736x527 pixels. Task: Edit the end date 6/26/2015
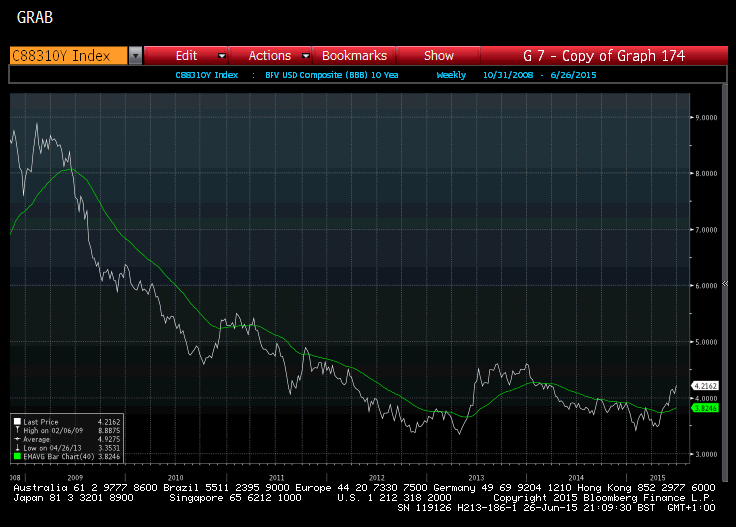[x=573, y=75]
